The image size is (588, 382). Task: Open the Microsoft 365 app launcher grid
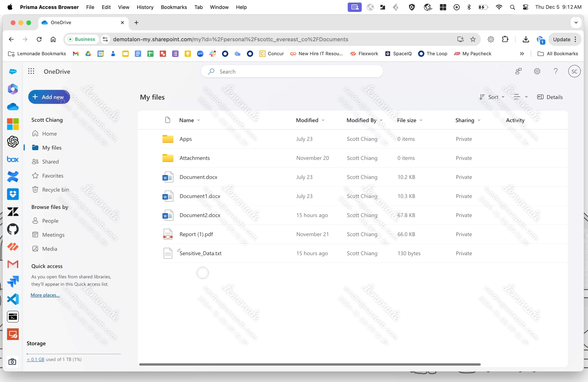[x=31, y=71]
